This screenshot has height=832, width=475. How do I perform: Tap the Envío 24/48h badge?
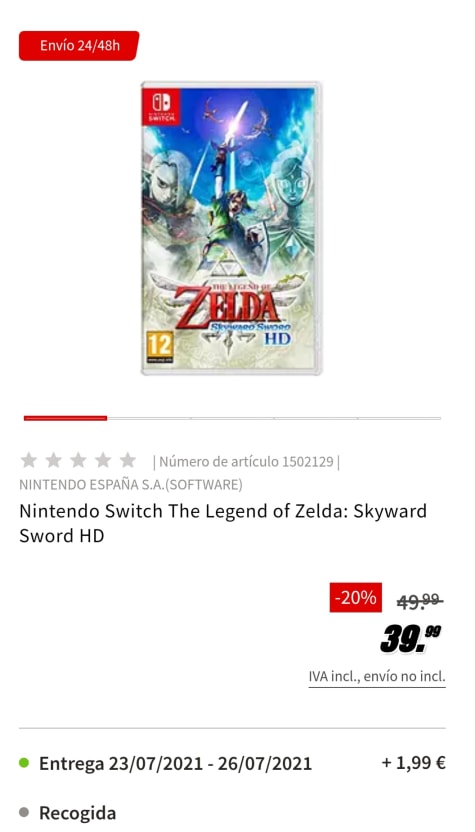pyautogui.click(x=79, y=46)
